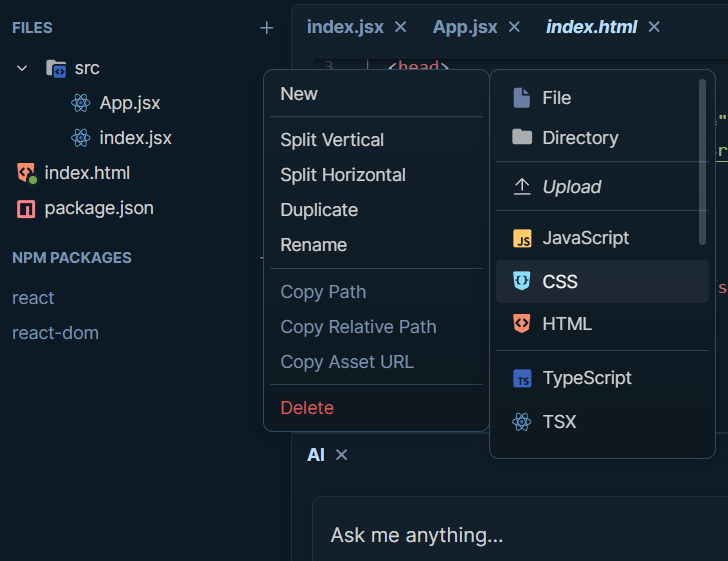This screenshot has width=728, height=561.
Task: Select Rename in the context menu
Action: [376, 245]
